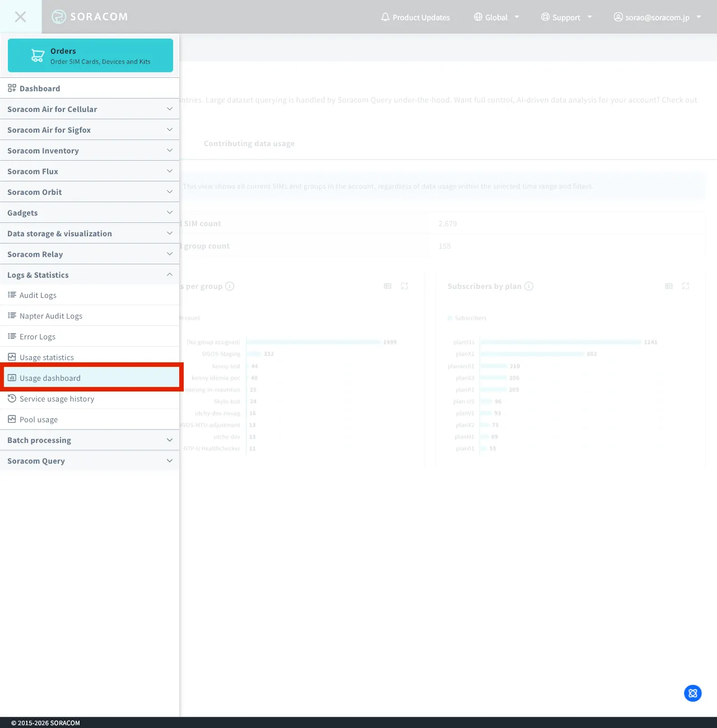
Task: Click the (No group assigned) bar
Action: pos(313,342)
